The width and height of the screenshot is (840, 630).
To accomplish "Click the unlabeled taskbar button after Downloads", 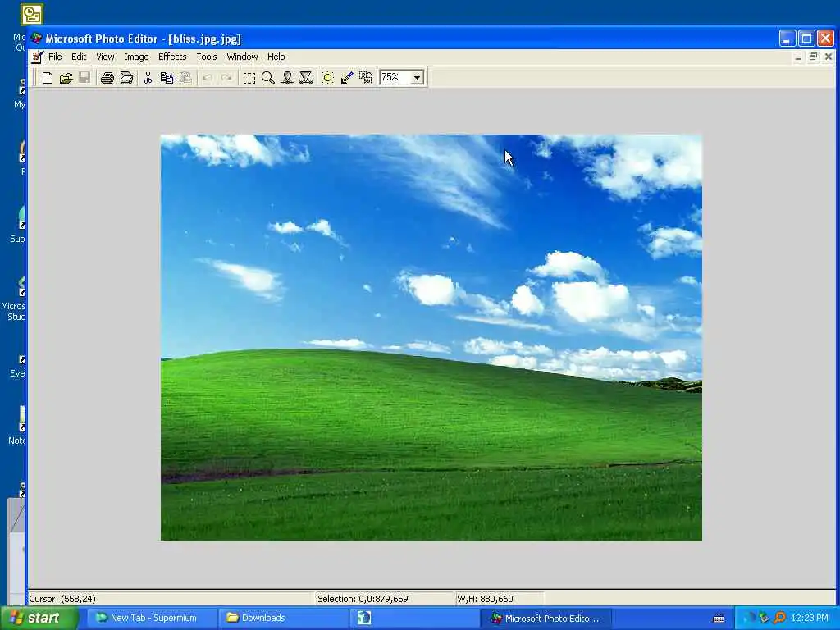I will coord(413,619).
